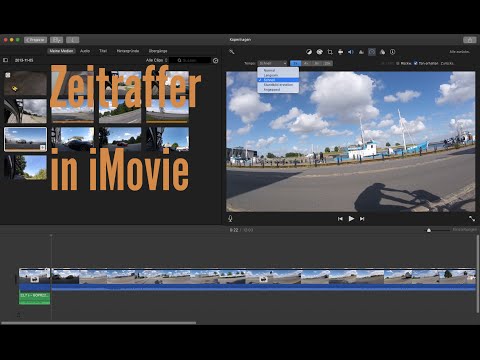Choose Standbild einsetzen in the tempo menu
The width and height of the screenshot is (480, 360).
(278, 85)
